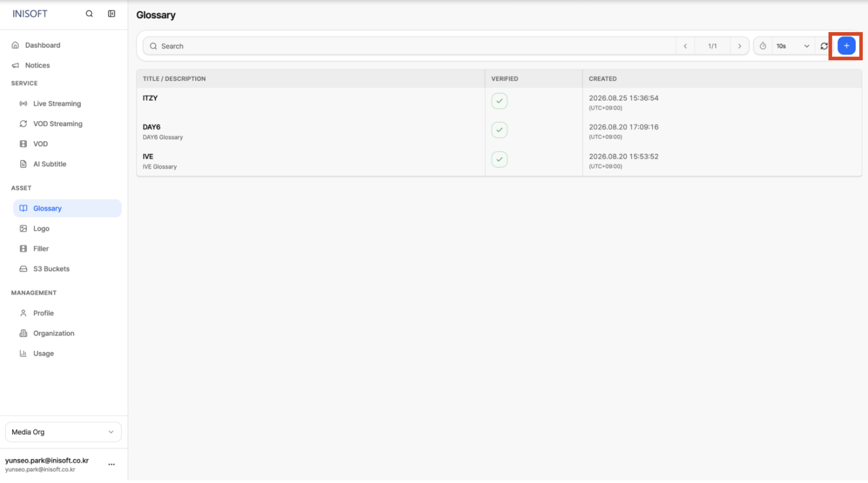The height and width of the screenshot is (483, 868).
Task: Toggle verified check for ITZY
Action: click(500, 101)
